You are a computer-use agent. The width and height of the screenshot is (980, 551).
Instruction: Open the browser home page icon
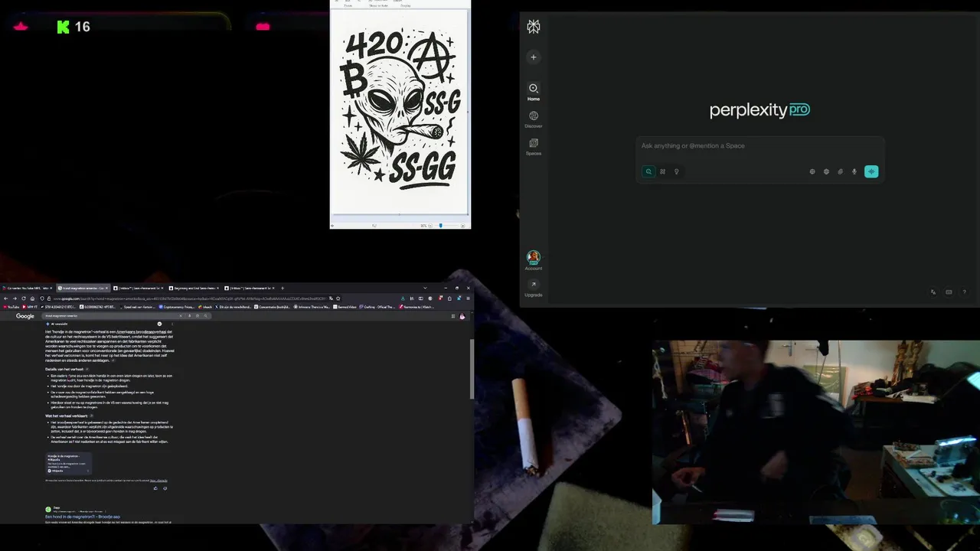33,298
